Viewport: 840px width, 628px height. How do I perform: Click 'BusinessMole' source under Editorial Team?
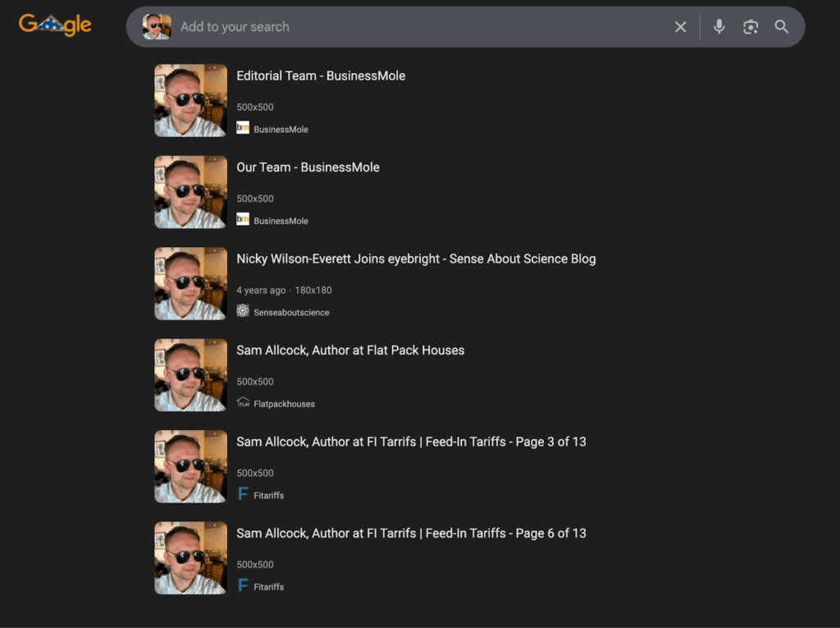281,129
